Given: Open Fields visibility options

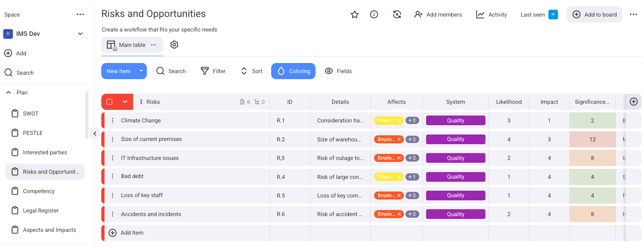Looking at the screenshot, I should [x=338, y=71].
